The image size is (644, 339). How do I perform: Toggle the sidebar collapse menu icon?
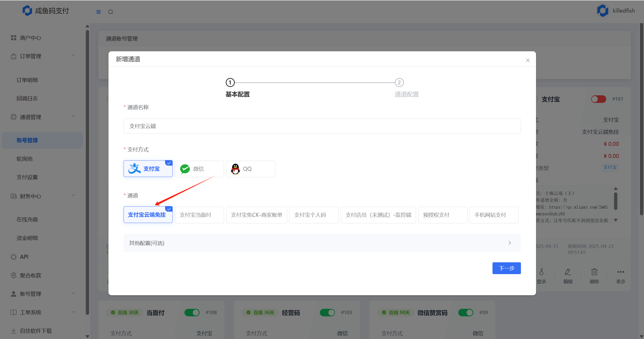(x=98, y=12)
